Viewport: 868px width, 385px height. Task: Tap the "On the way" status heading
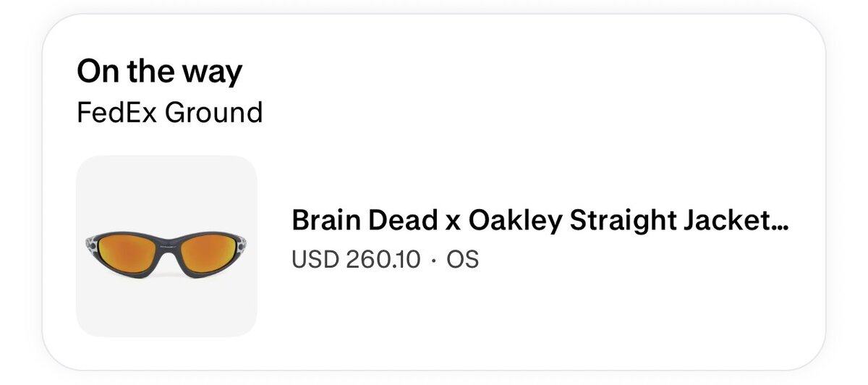point(159,72)
